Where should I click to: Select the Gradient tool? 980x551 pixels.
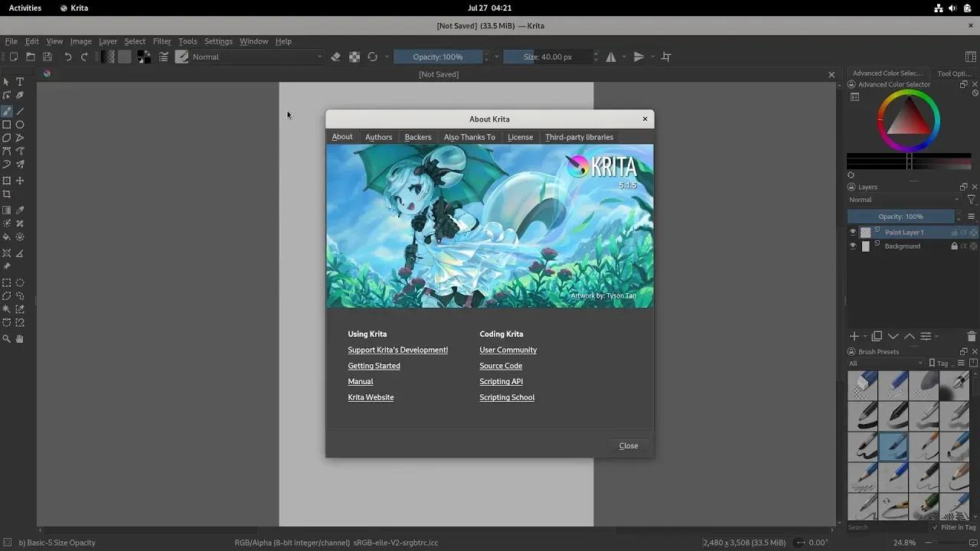pos(8,210)
